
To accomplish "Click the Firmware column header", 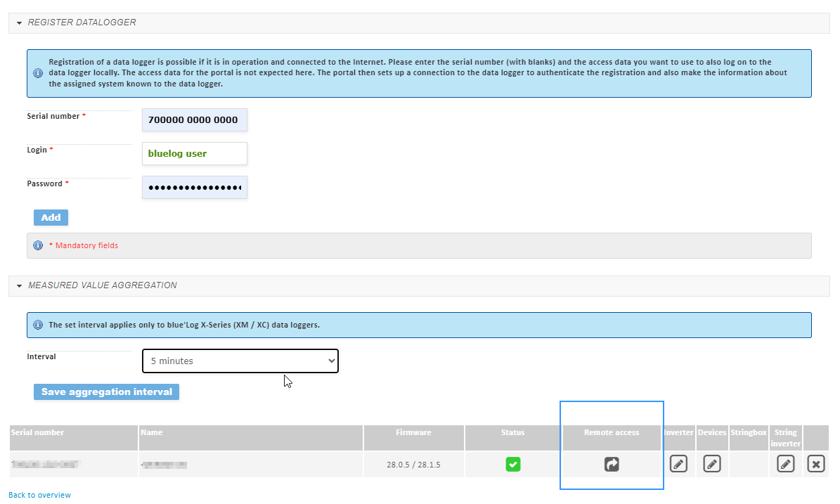I will pyautogui.click(x=413, y=432).
